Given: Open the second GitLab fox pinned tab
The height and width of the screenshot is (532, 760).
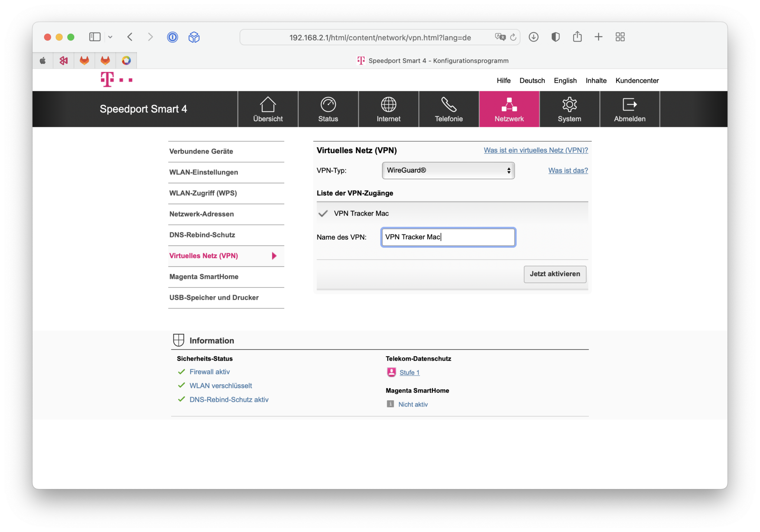Looking at the screenshot, I should click(x=105, y=60).
